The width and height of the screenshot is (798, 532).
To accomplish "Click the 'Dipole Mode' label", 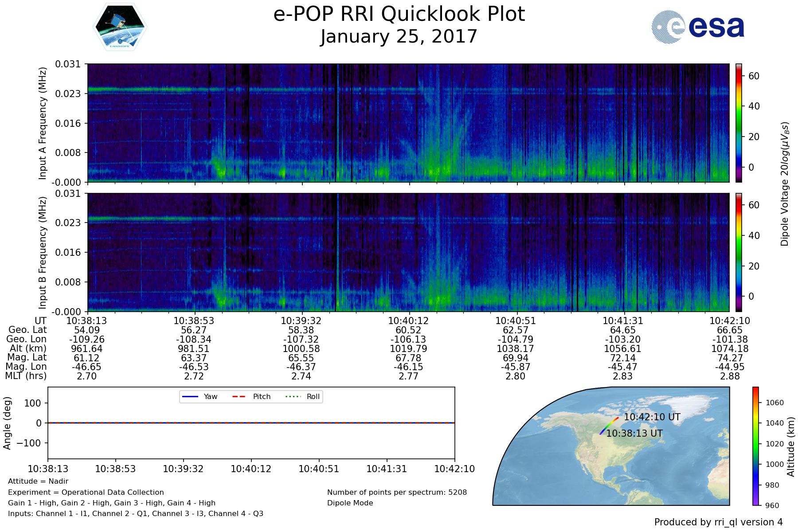I will tap(350, 503).
